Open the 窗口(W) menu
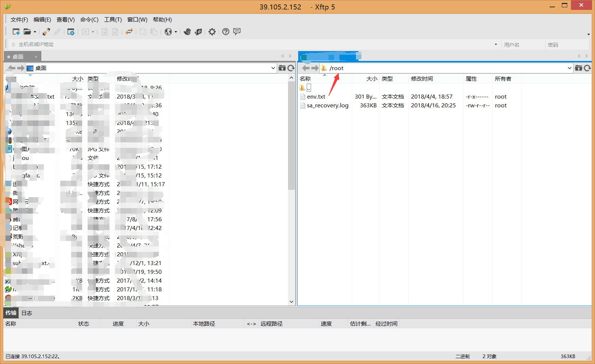595x364 pixels. [137, 20]
